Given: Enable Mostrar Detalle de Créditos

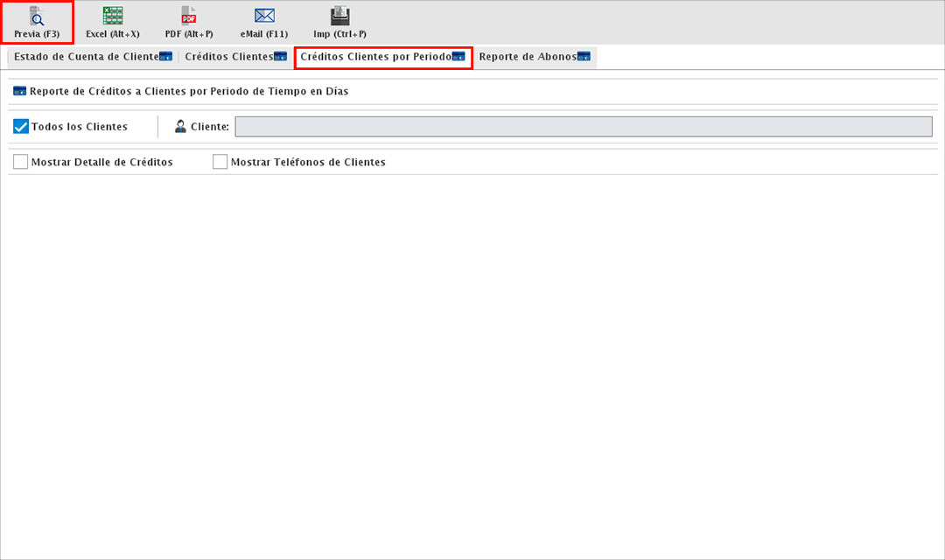Looking at the screenshot, I should tap(21, 162).
